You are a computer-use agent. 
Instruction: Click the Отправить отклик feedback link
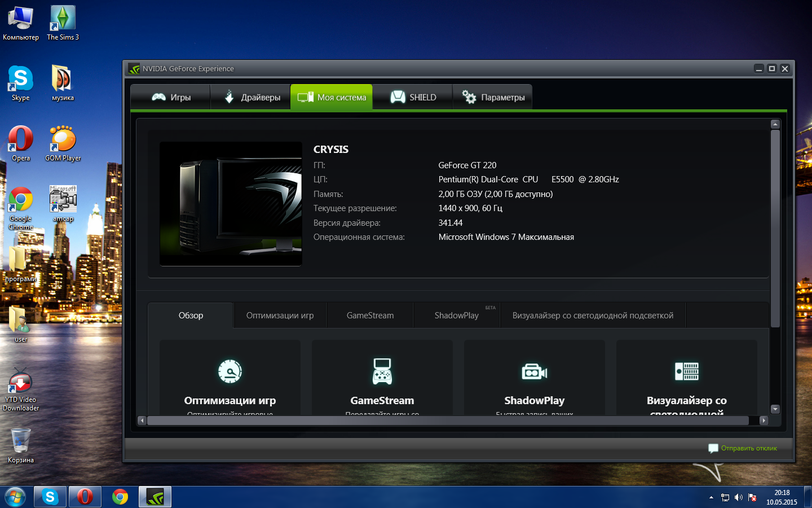(x=749, y=448)
